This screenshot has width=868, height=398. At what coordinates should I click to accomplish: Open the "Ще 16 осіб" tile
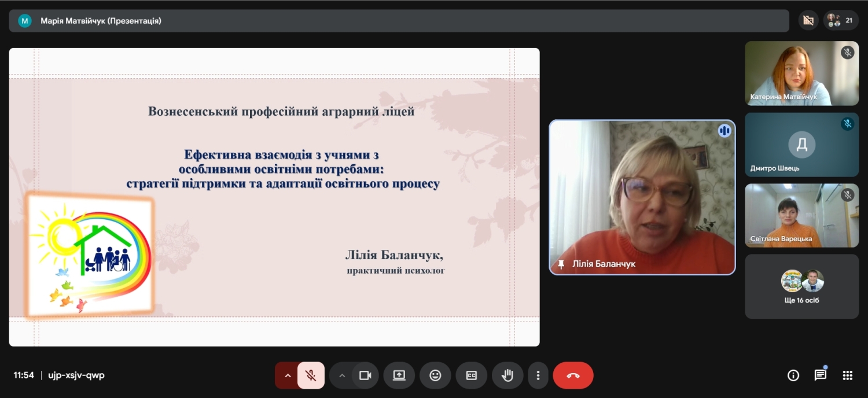coord(801,286)
